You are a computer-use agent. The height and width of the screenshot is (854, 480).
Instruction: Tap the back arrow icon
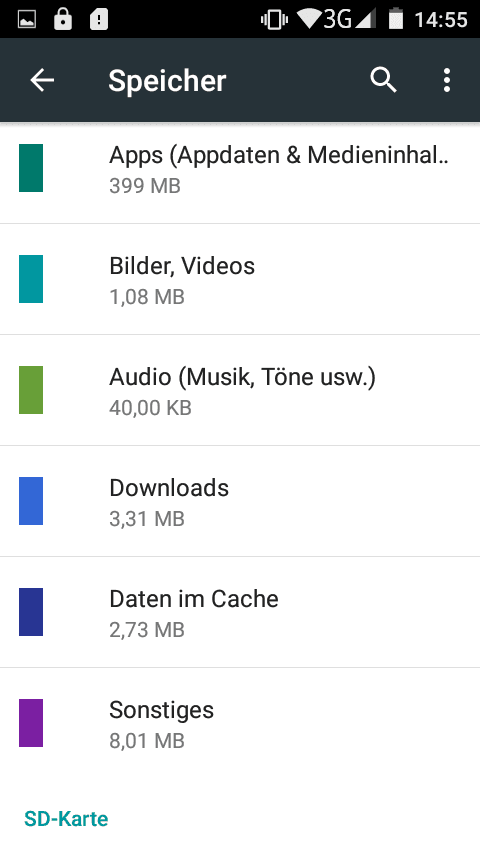pos(42,80)
